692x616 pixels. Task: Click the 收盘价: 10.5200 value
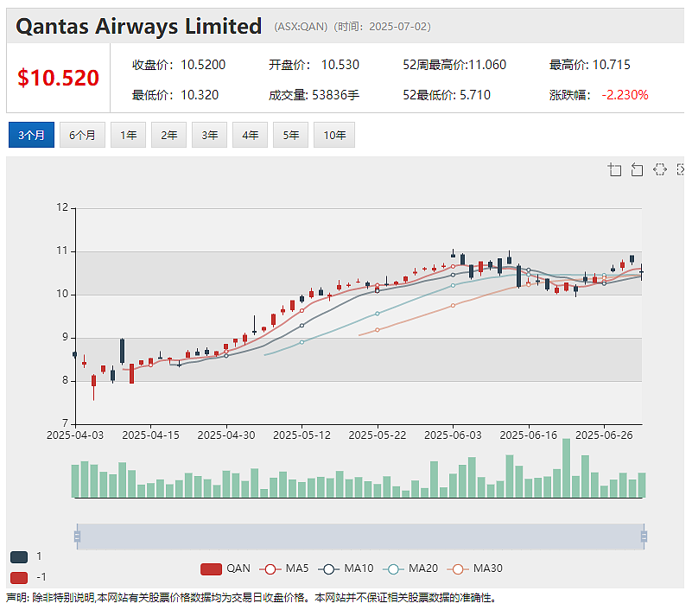tap(179, 65)
